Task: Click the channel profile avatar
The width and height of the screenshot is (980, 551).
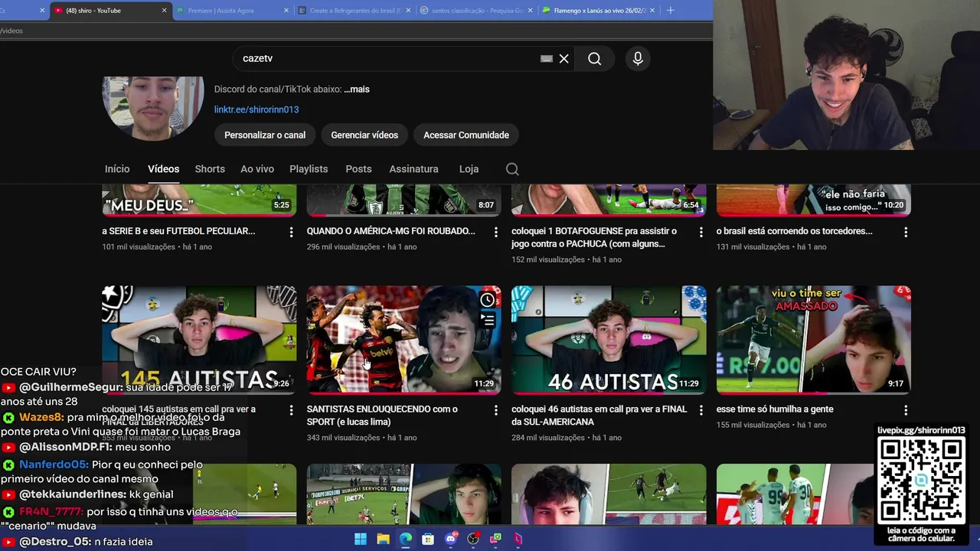Action: pyautogui.click(x=153, y=108)
